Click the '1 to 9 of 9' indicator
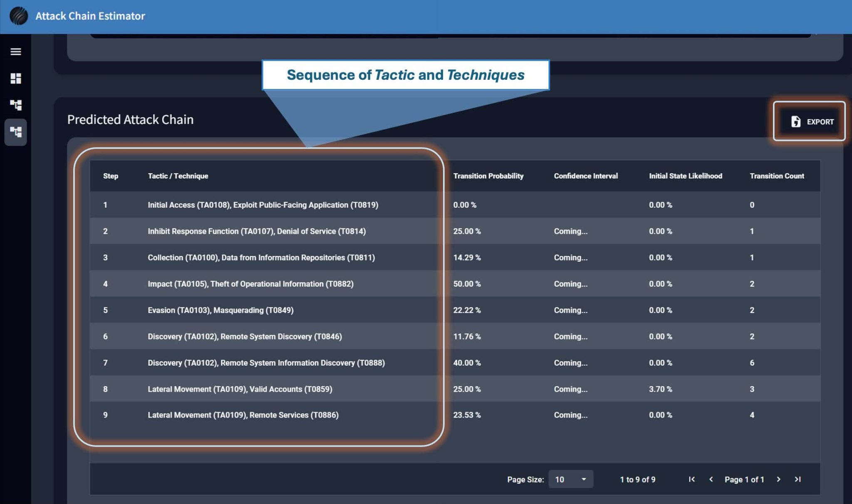Viewport: 852px width, 504px height. point(637,479)
